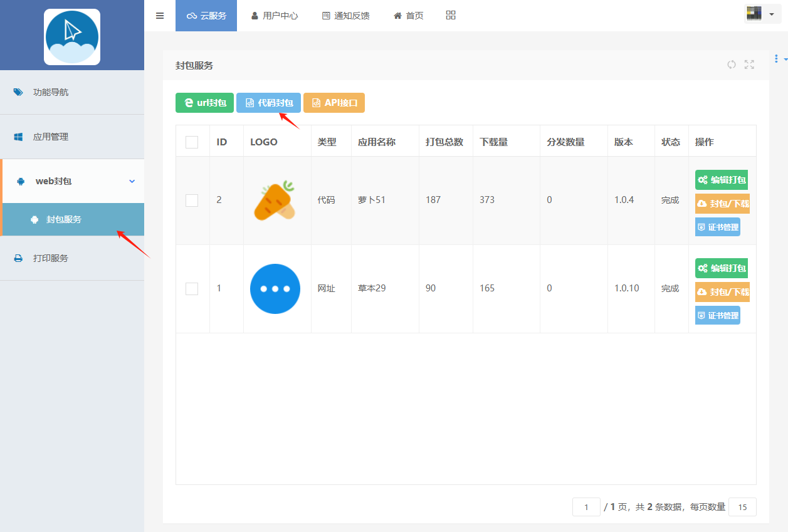This screenshot has height=532, width=788.
Task: Click the paper plane cloud logo
Action: click(x=72, y=37)
